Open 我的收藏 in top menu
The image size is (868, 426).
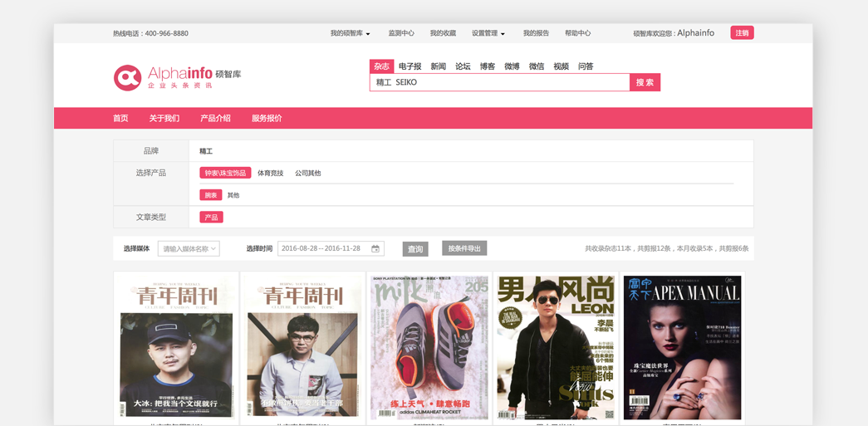pos(443,33)
